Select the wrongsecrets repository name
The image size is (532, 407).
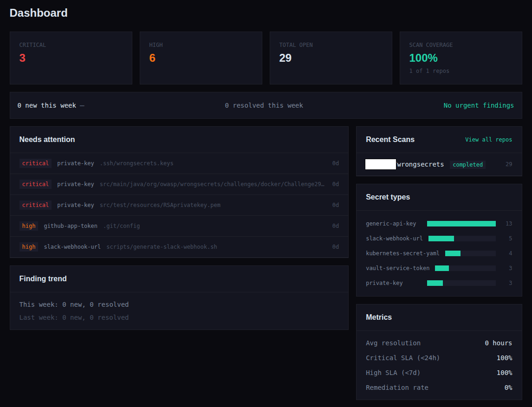coord(420,164)
